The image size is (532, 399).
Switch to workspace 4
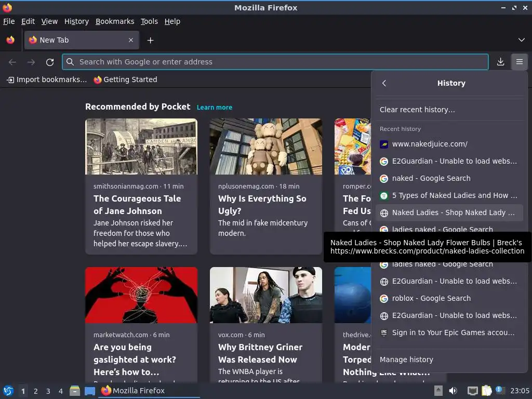point(61,391)
